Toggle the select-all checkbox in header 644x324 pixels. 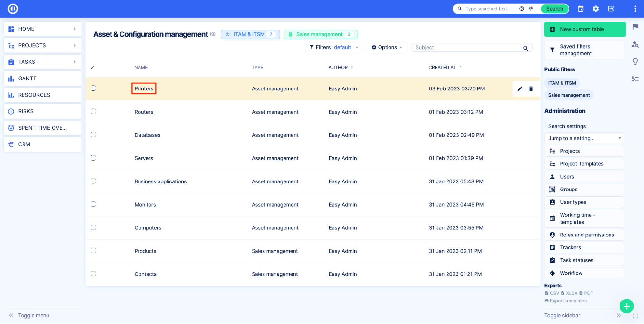(x=92, y=67)
